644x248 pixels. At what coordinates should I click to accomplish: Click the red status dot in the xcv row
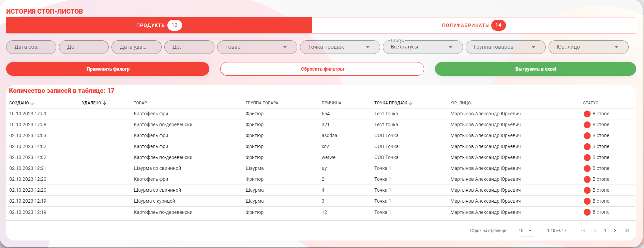(587, 147)
